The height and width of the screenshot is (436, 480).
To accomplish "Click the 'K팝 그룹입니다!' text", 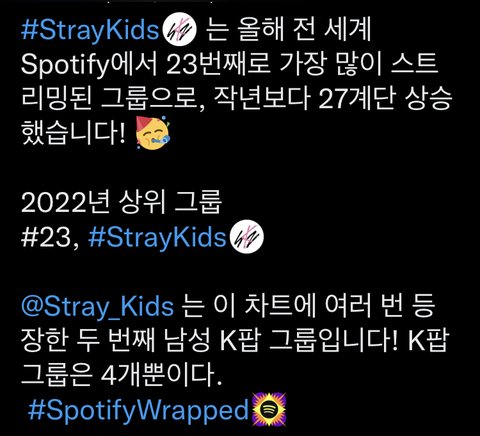I will click(308, 341).
